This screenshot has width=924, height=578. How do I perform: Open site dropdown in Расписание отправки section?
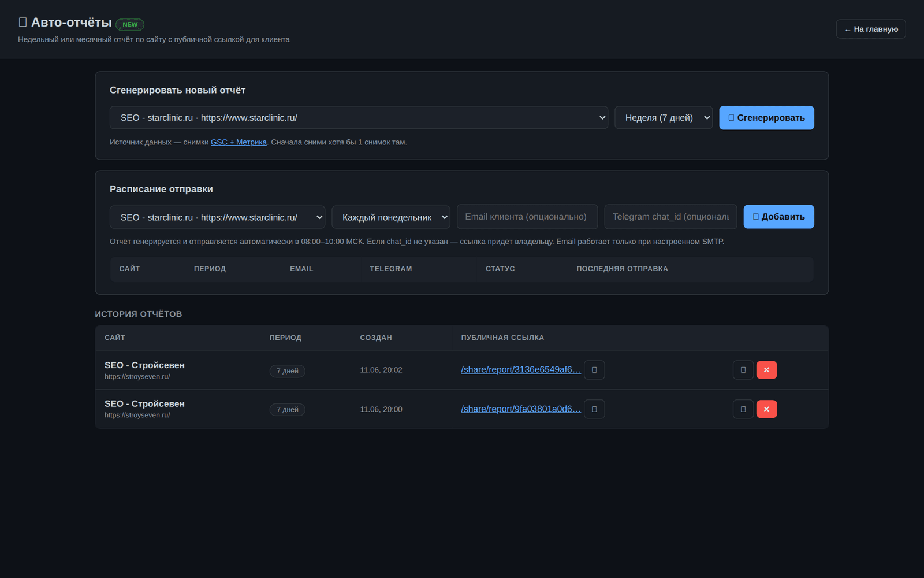click(x=217, y=217)
